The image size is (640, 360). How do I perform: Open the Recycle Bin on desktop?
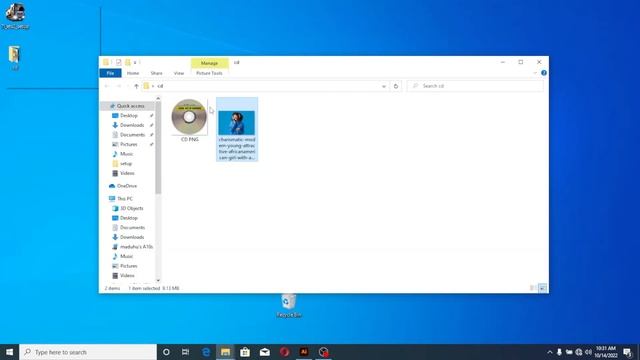289,306
